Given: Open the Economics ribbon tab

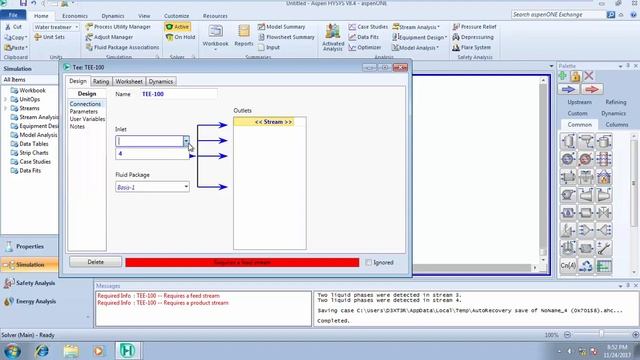Looking at the screenshot, I should 75,16.
